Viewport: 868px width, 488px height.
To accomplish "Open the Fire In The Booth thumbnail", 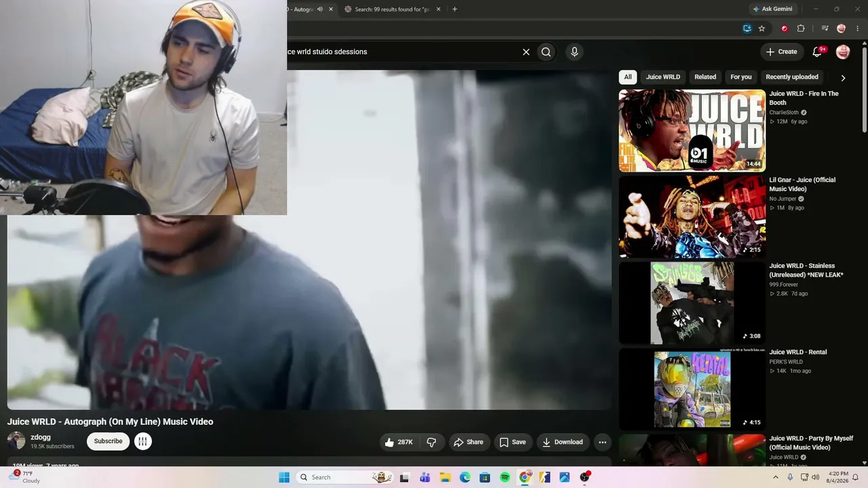I will click(692, 131).
